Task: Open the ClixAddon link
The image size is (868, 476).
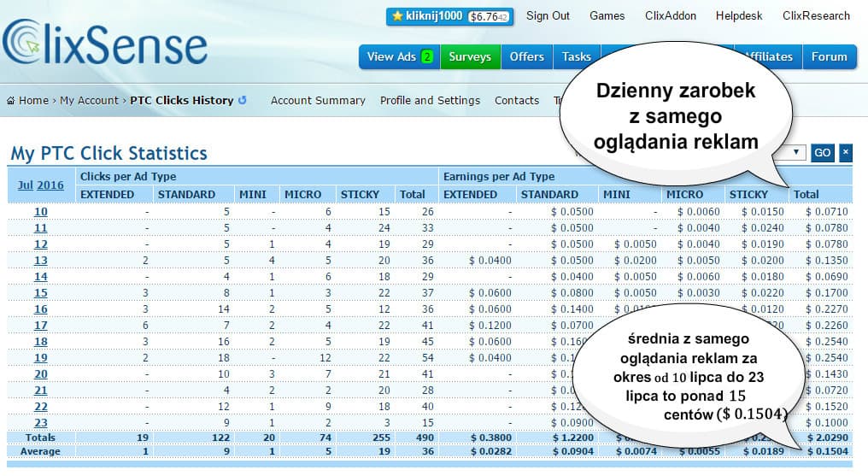Action: click(671, 16)
